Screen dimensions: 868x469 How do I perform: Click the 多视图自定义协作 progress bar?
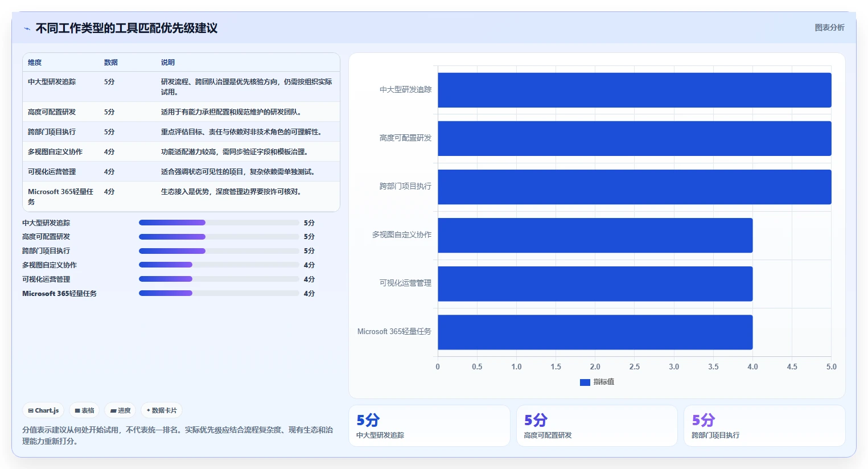coord(219,265)
